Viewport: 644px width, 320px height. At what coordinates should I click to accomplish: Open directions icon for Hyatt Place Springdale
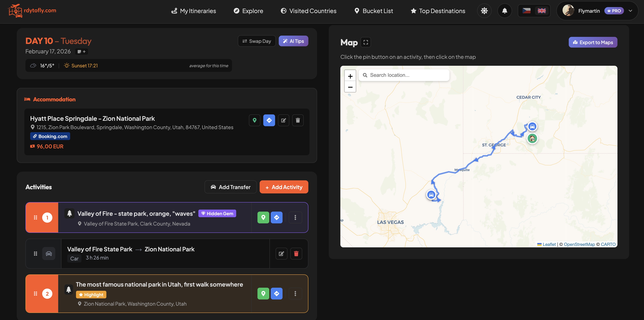click(269, 120)
